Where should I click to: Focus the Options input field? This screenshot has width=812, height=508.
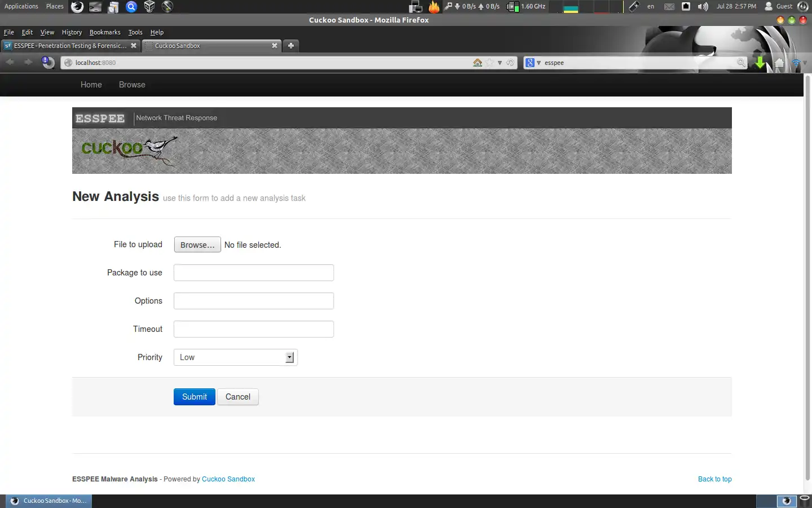coord(254,301)
